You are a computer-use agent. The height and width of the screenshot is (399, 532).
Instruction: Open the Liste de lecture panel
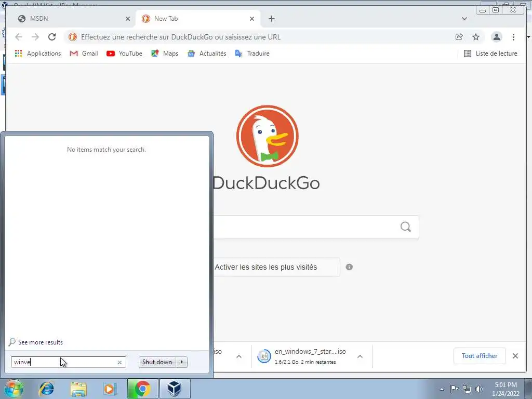(490, 54)
